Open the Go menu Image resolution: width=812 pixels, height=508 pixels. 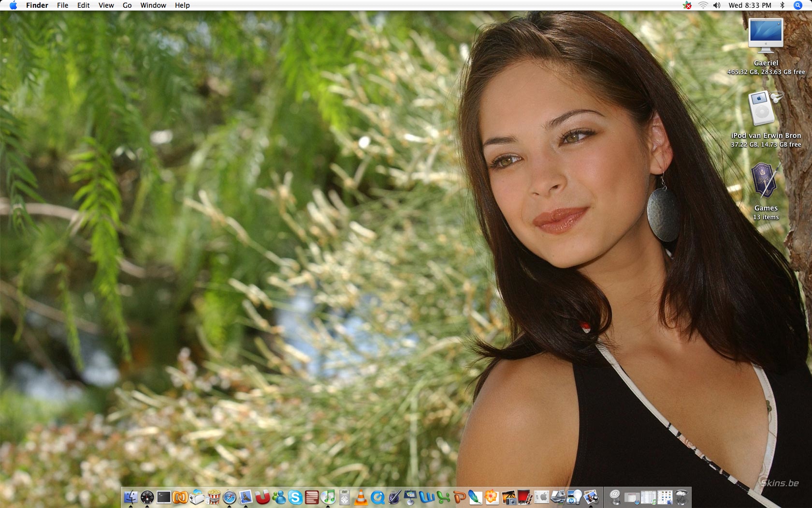click(x=127, y=5)
